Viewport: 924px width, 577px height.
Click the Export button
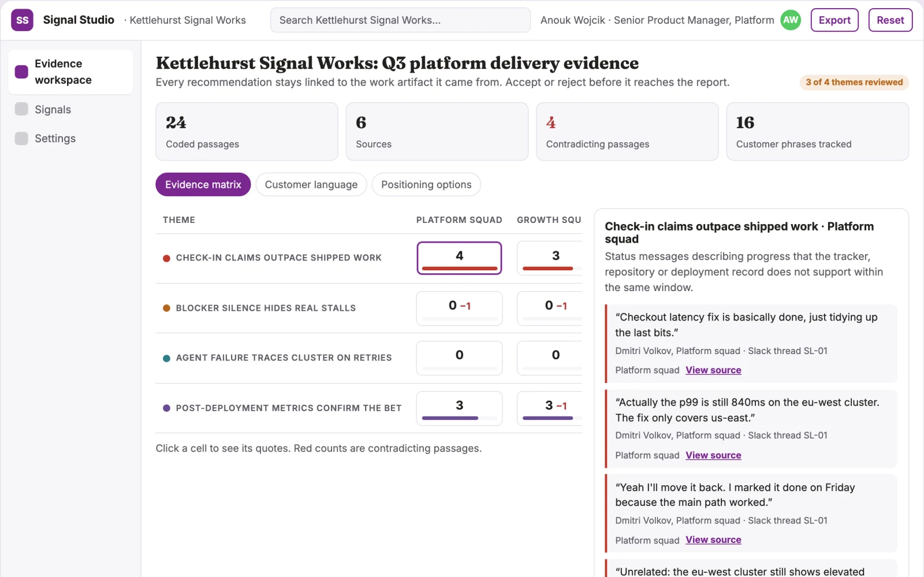(834, 20)
